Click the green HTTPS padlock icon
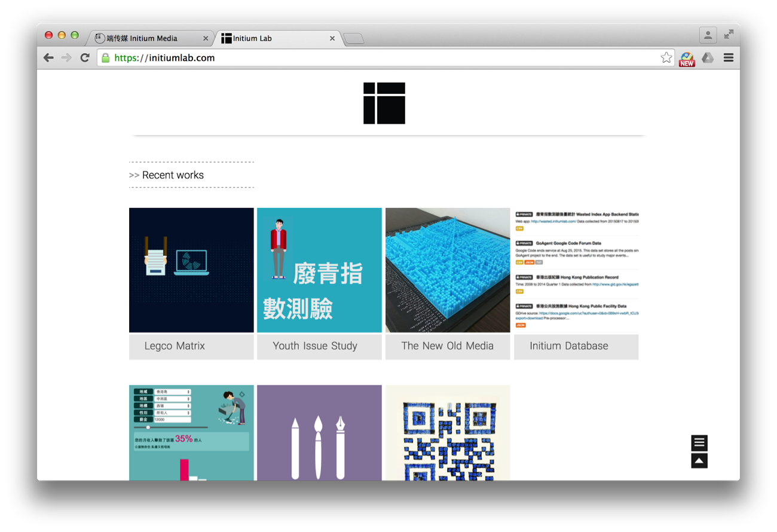777x532 pixels. coord(106,58)
